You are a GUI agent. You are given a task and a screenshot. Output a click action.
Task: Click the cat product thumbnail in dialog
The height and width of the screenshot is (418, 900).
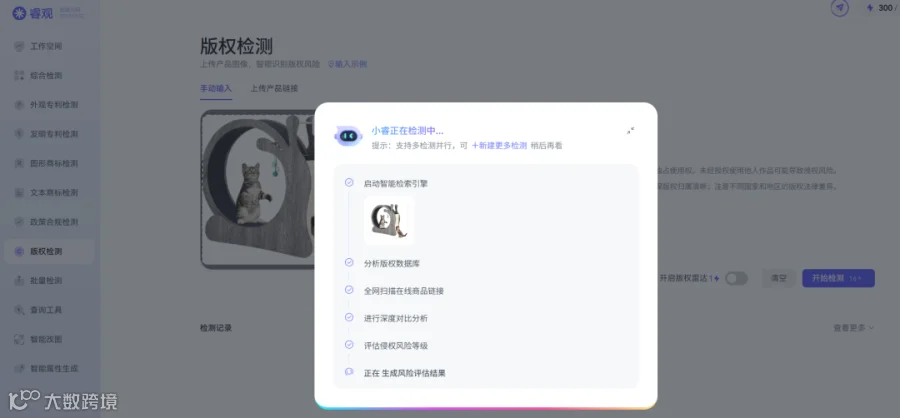pos(389,220)
